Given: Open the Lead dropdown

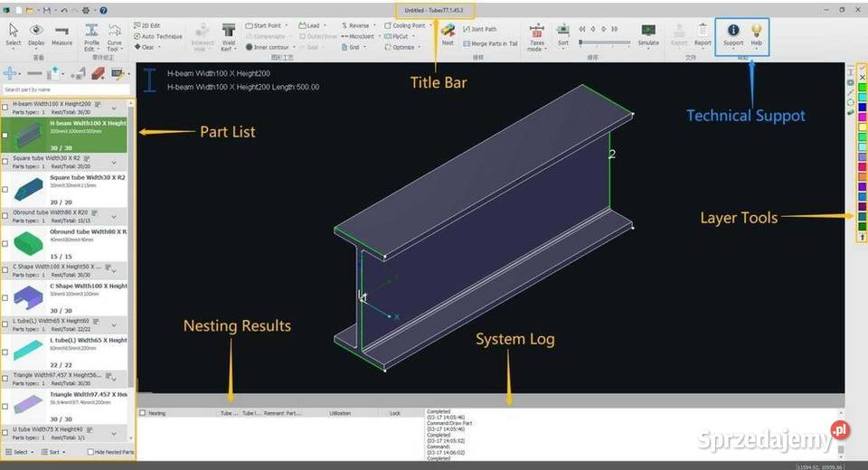Looking at the screenshot, I should (313, 25).
